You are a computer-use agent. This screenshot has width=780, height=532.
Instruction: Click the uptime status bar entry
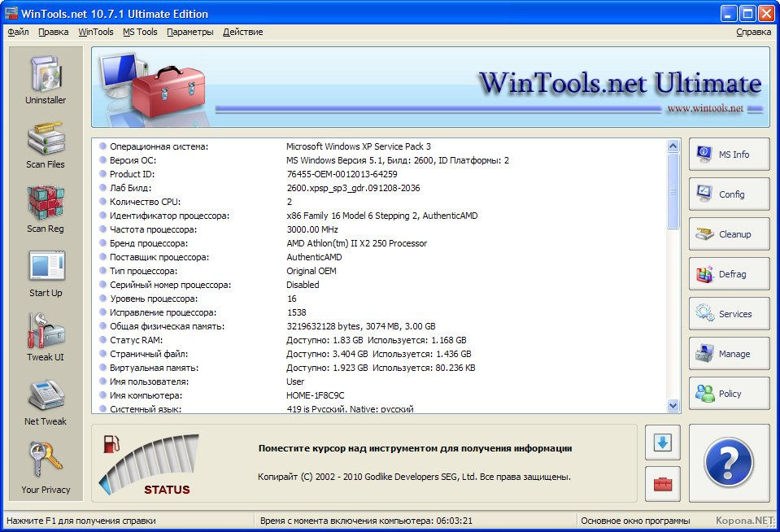366,521
